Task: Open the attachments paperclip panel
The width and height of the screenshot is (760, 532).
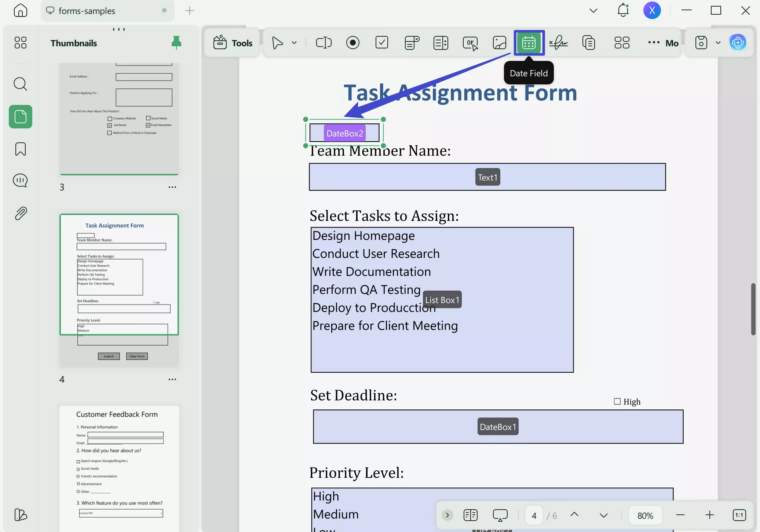Action: 20,213
